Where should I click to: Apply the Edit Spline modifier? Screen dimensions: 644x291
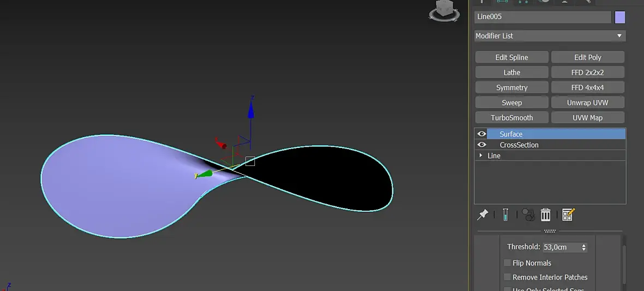point(512,57)
